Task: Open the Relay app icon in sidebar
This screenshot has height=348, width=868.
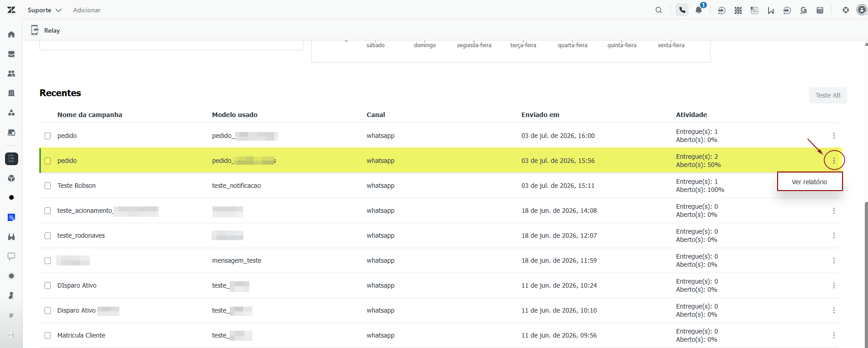Action: [x=11, y=159]
